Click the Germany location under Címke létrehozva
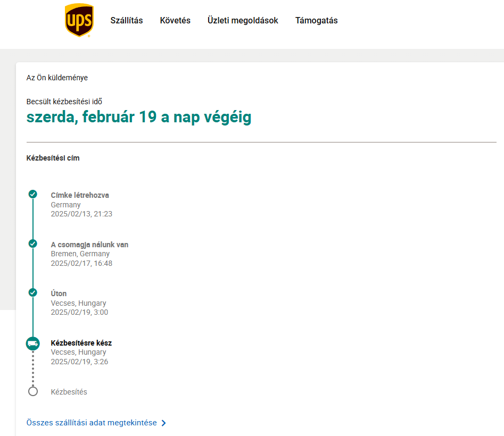This screenshot has width=504, height=436. tap(65, 205)
